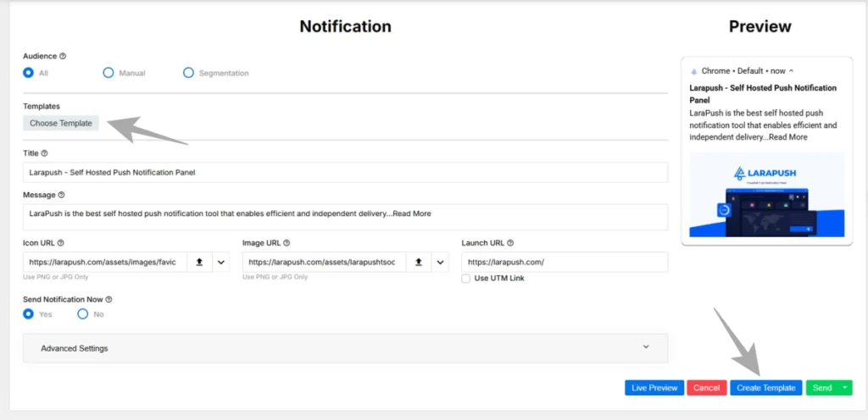This screenshot has height=420, width=868.
Task: Click the green Send button
Action: [x=822, y=387]
